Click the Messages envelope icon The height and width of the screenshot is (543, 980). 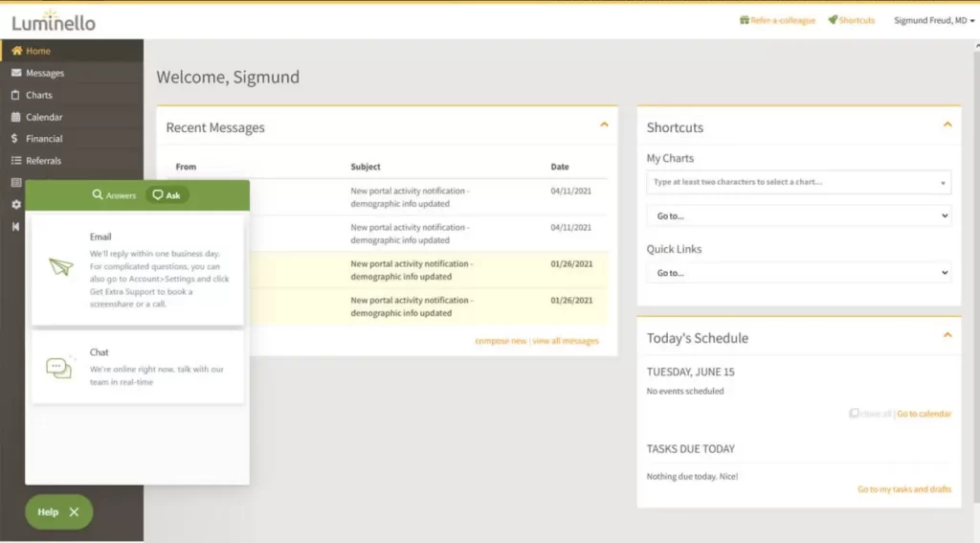coord(16,73)
